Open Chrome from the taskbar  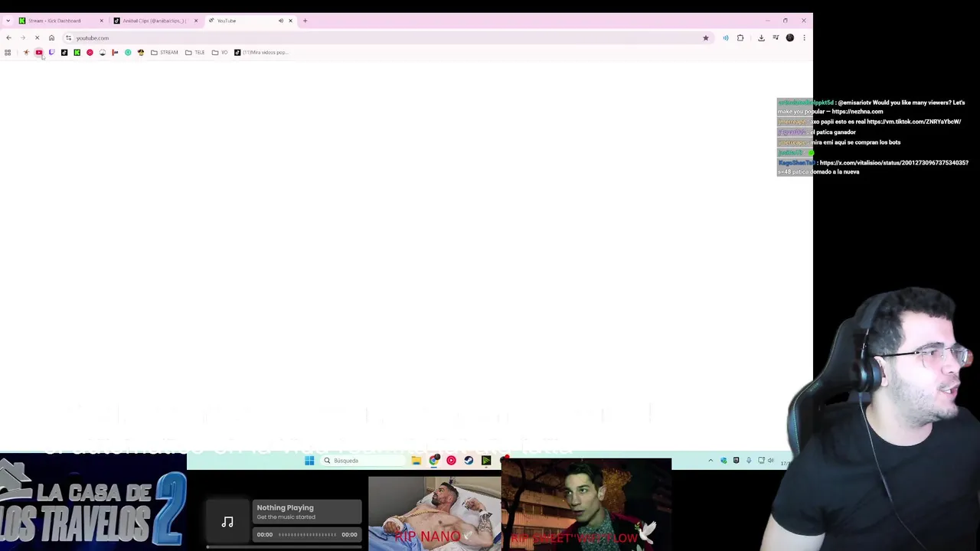coord(434,461)
